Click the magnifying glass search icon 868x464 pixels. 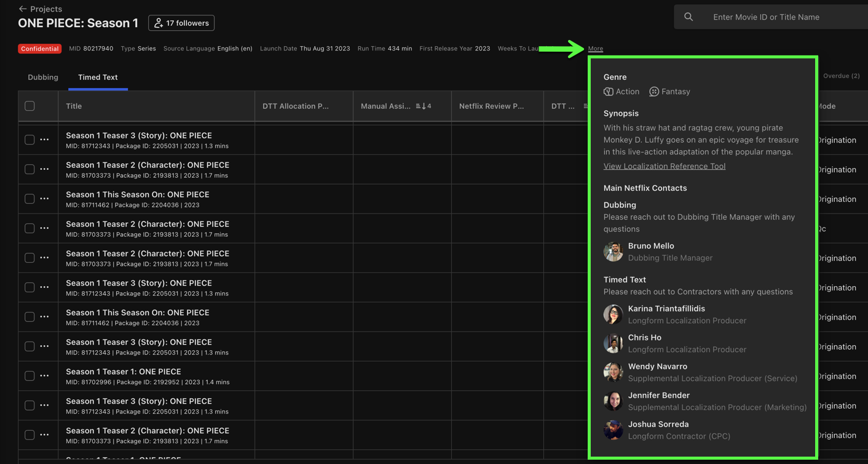coord(688,17)
